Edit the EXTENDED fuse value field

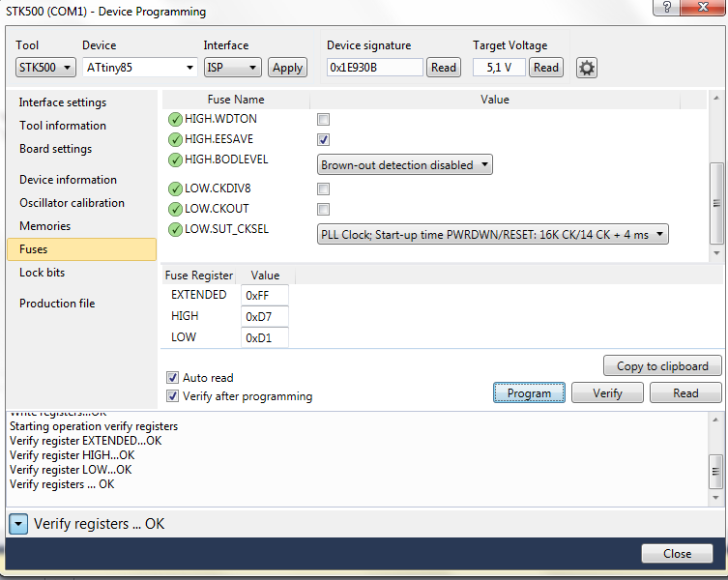265,296
